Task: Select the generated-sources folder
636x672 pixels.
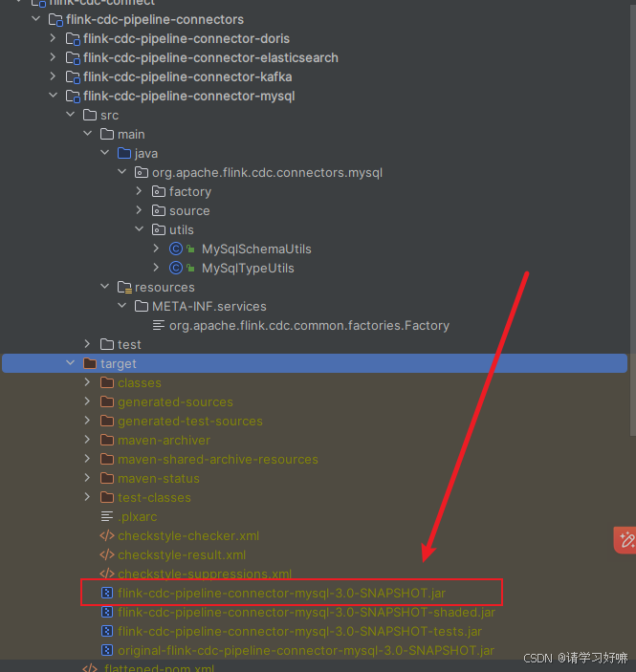Action: (x=175, y=401)
